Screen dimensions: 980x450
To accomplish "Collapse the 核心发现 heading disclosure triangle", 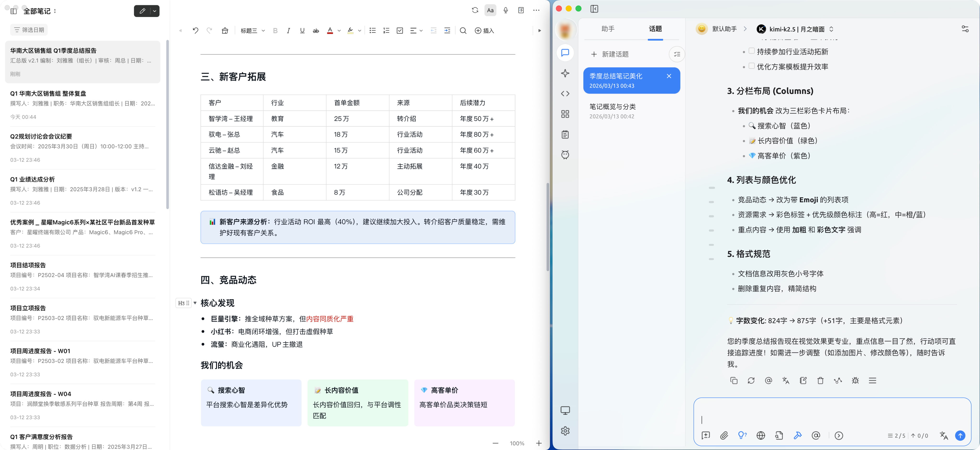I will (195, 303).
